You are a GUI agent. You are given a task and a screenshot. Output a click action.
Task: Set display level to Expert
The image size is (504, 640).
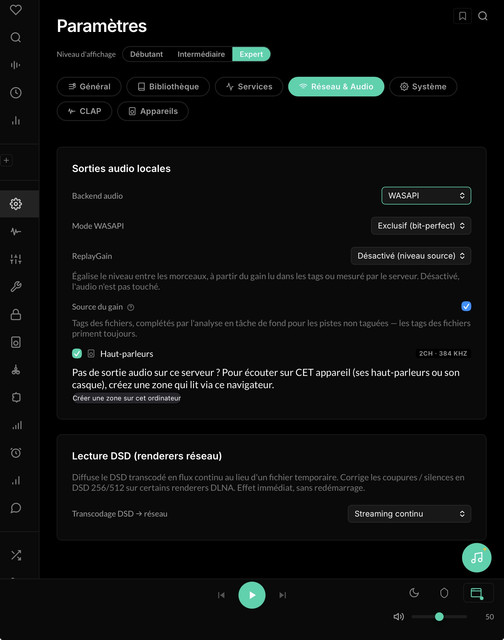[251, 54]
